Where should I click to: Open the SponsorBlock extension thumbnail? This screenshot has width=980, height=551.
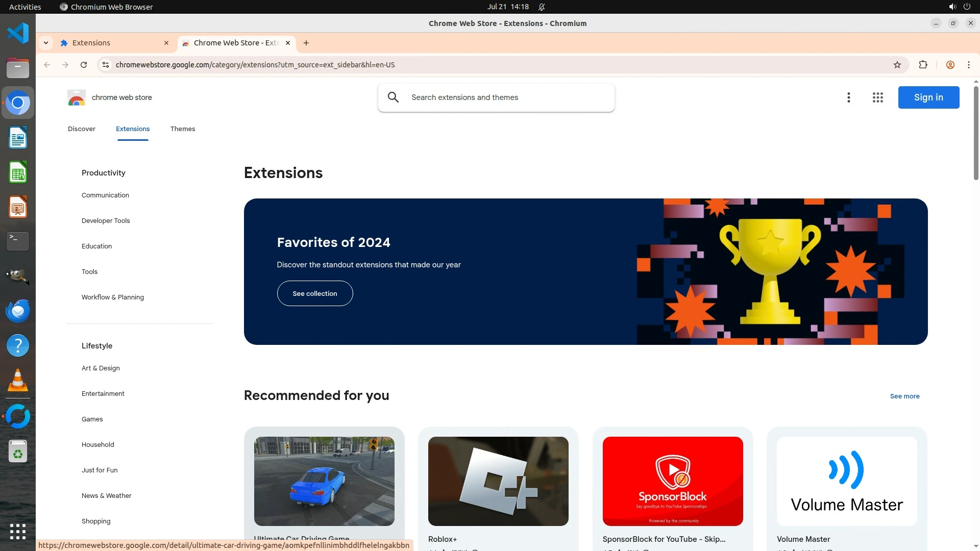pyautogui.click(x=672, y=481)
